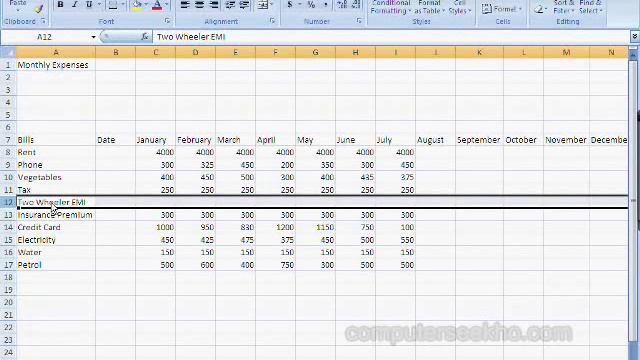This screenshot has width=640, height=360.
Task: Click the Format Painter brush icon
Action: coord(39,8)
